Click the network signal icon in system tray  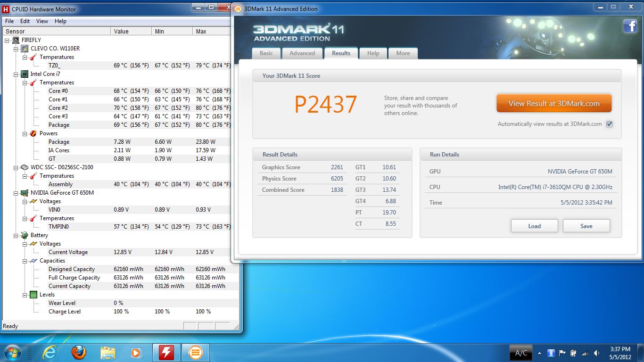click(585, 353)
